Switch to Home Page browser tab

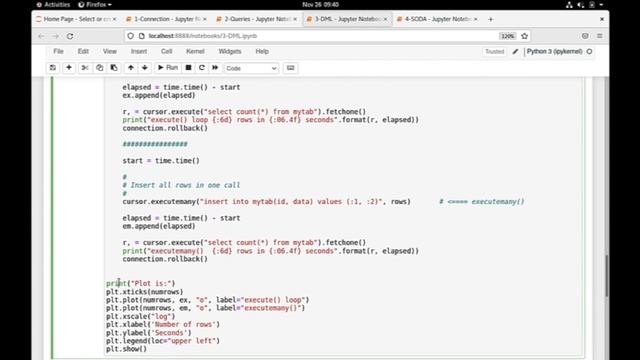76,19
